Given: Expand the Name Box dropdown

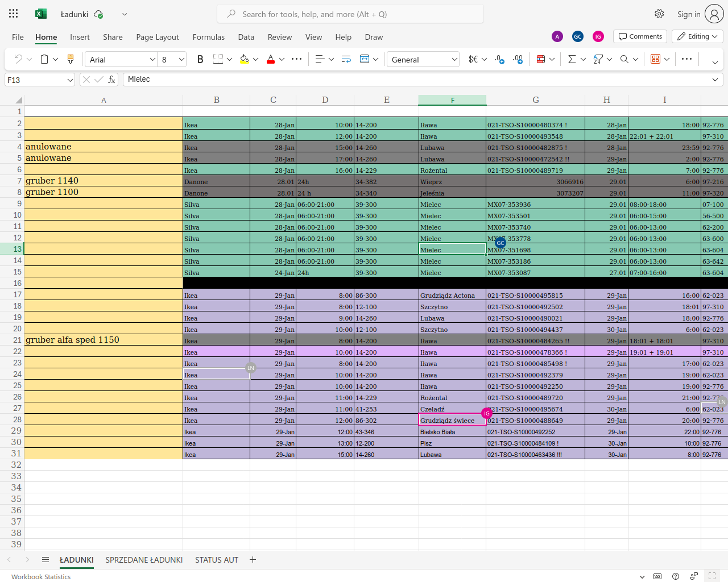Looking at the screenshot, I should click(70, 80).
